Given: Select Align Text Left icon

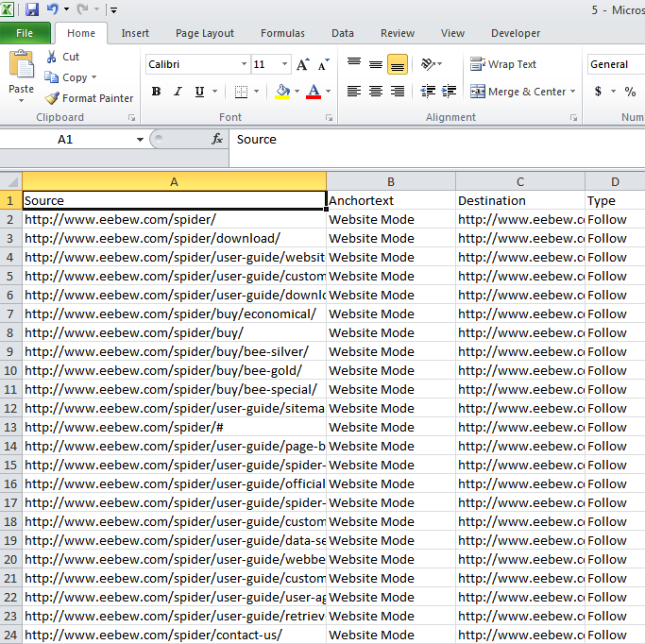Looking at the screenshot, I should (x=354, y=91).
